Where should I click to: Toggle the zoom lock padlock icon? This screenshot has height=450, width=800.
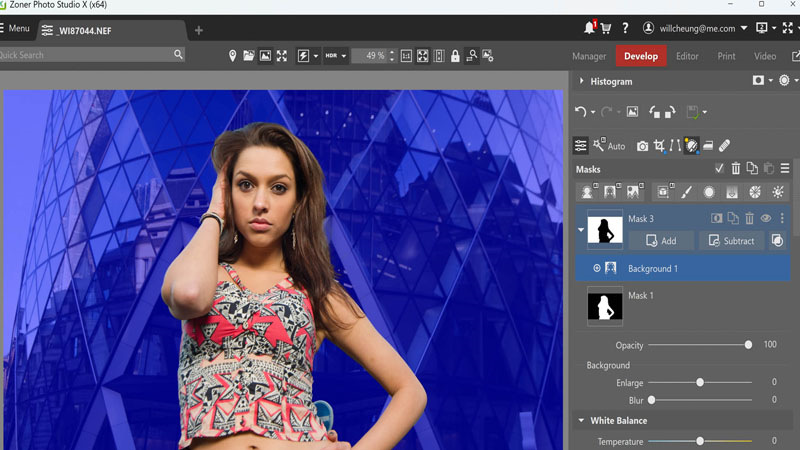point(455,56)
